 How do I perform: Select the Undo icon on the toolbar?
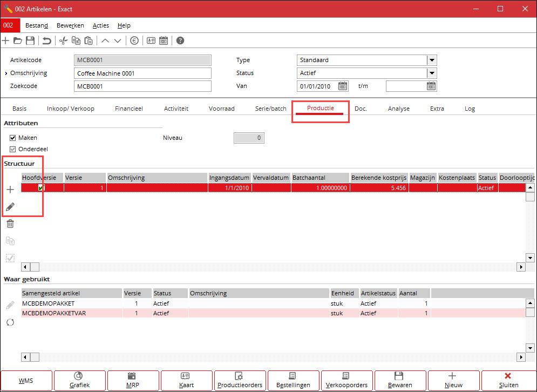point(47,40)
